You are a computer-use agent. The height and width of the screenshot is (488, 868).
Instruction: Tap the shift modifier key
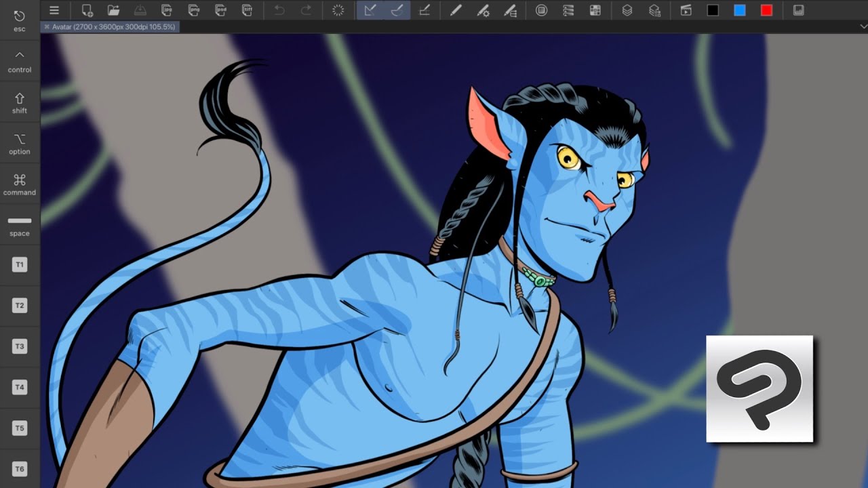[x=20, y=102]
